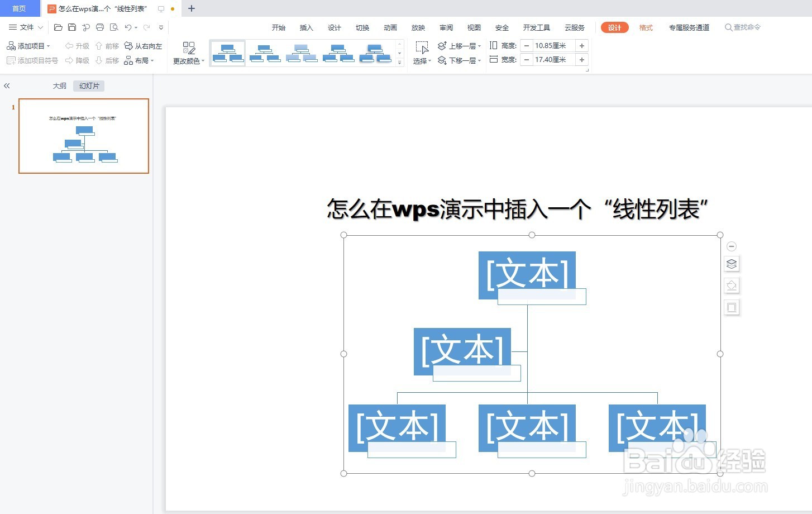Open the quick access toolbar customize arrow
812x514 pixels.
[x=161, y=27]
